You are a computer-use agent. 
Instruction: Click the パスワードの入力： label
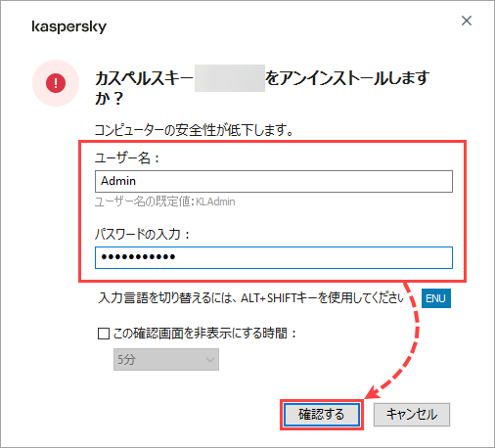(142, 234)
